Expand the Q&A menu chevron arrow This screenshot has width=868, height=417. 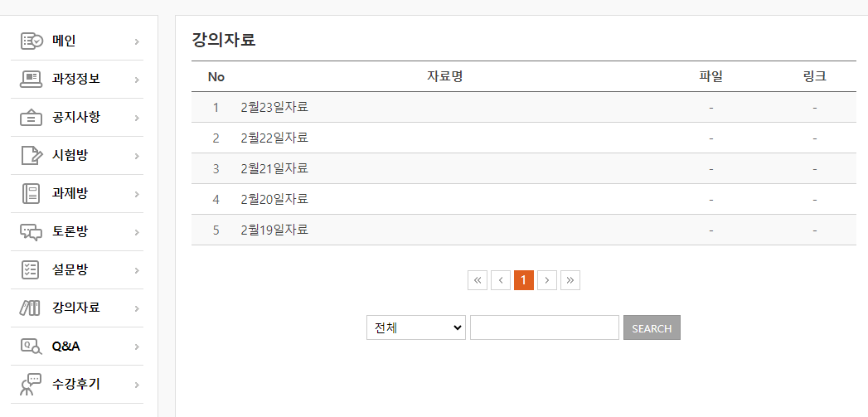click(137, 347)
